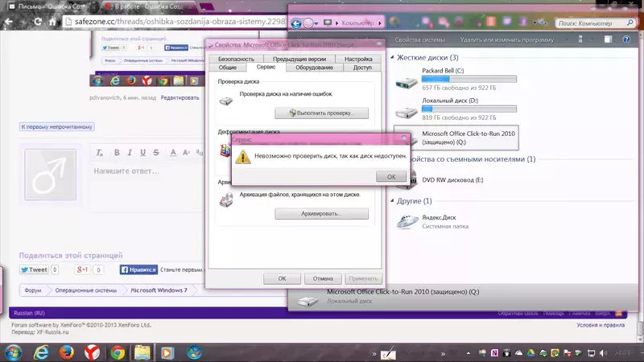Go back in Chrome browser
This screenshot has width=644, height=362.
click(x=9, y=22)
